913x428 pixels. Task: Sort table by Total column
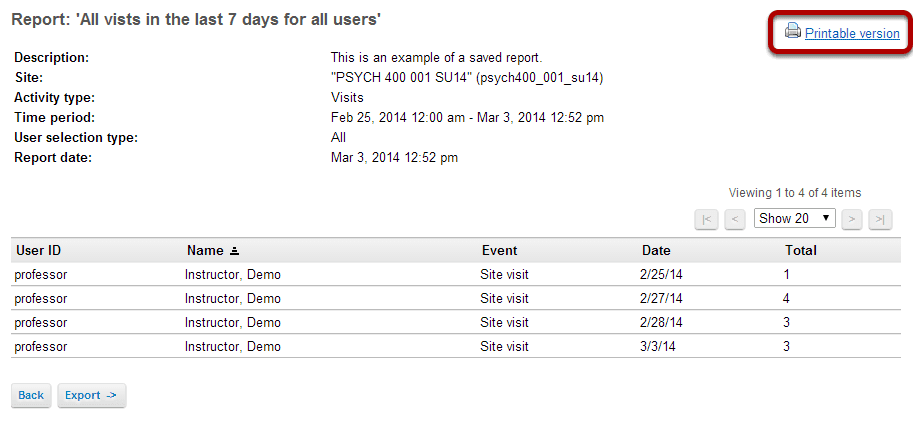tap(801, 251)
